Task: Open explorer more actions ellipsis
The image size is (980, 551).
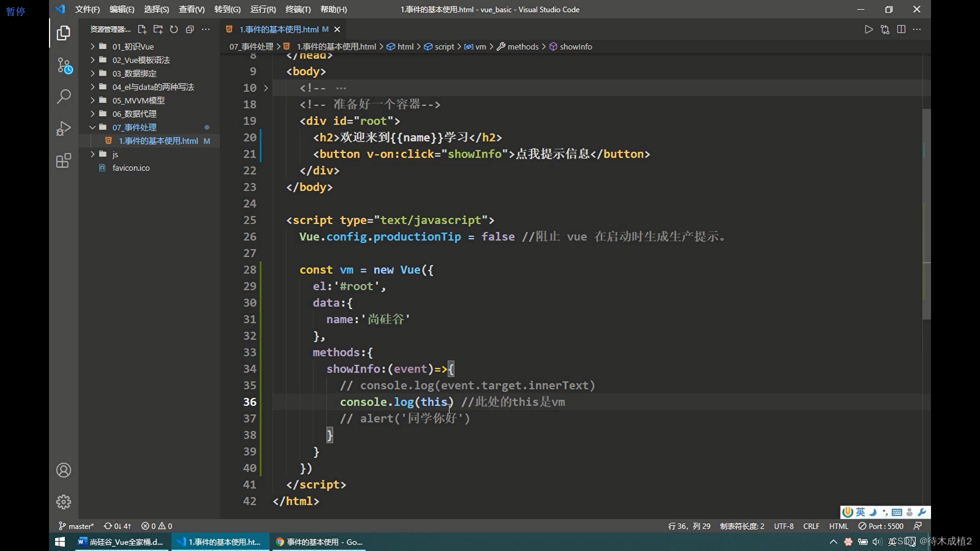Action: coord(206,30)
